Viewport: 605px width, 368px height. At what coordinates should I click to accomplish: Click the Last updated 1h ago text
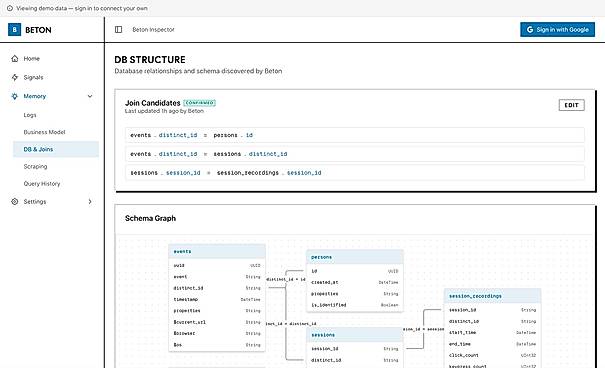(164, 111)
